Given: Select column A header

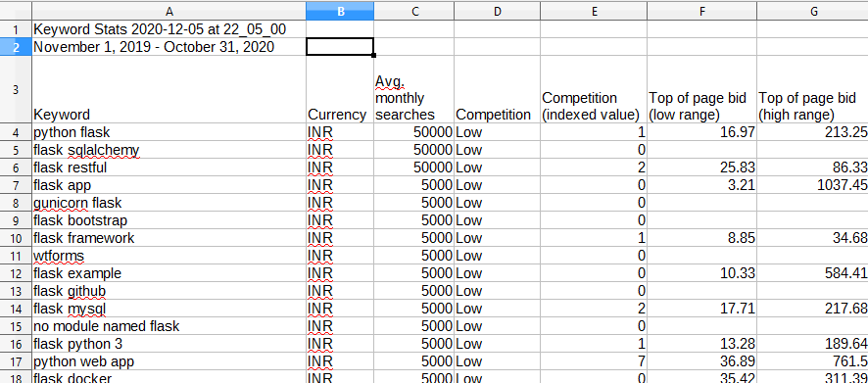Looking at the screenshot, I should click(169, 11).
